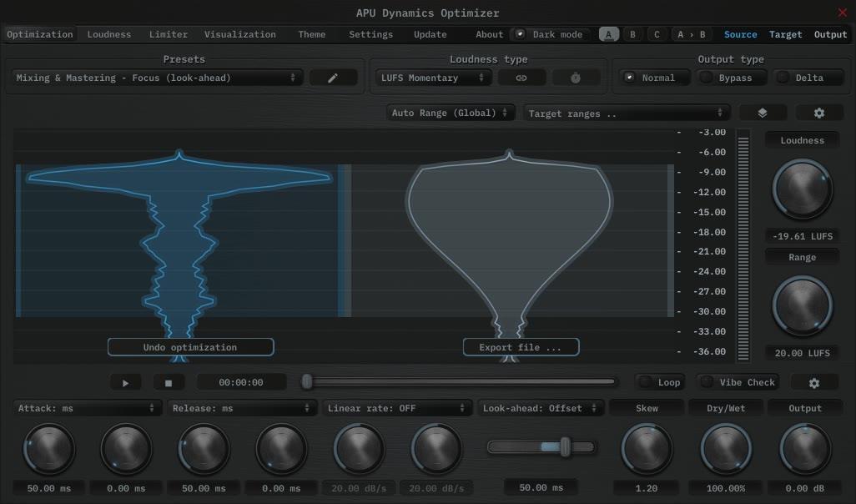Click the link icon beside Loudness type
Viewport: 856px width, 504px height.
click(x=521, y=78)
